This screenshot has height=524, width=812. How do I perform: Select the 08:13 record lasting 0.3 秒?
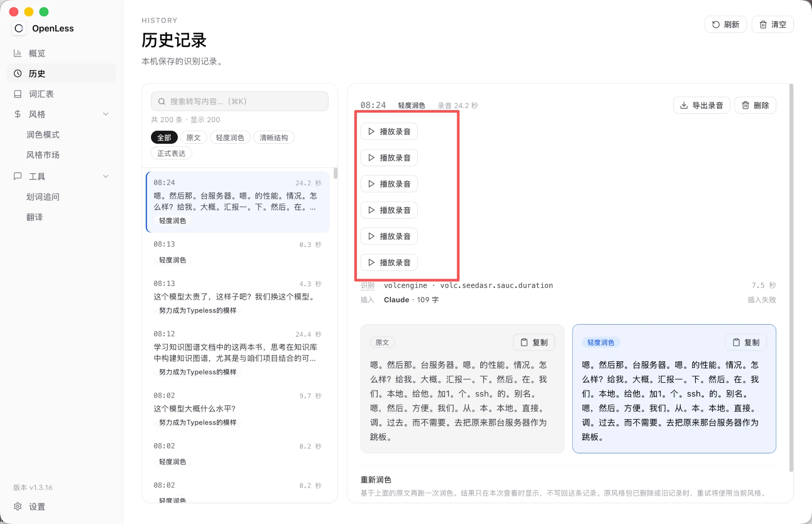coord(238,252)
